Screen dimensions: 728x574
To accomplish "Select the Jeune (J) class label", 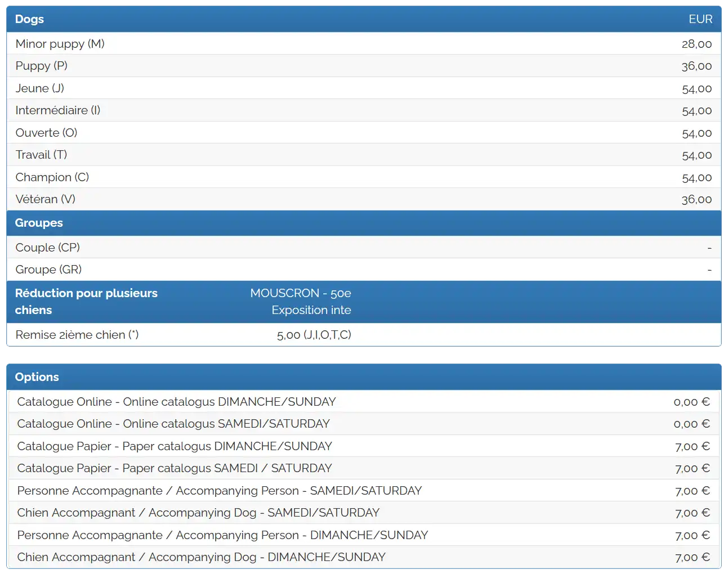I will (40, 88).
